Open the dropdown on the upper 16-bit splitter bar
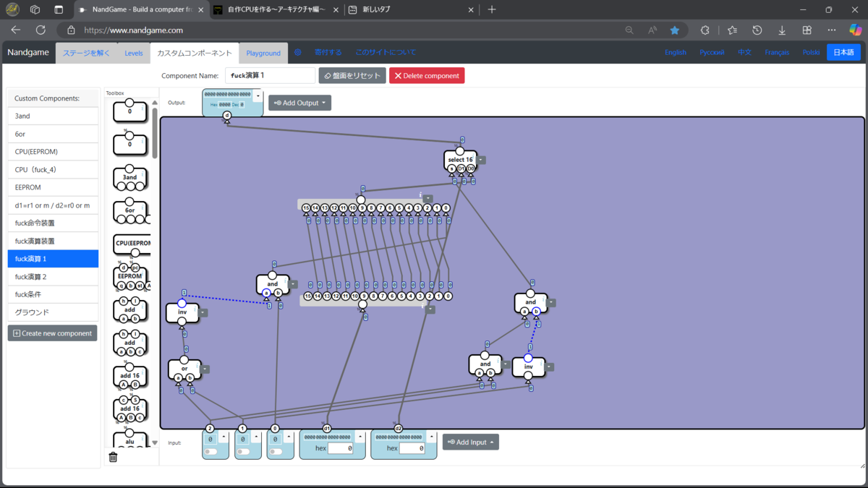Image resolution: width=868 pixels, height=488 pixels. [x=428, y=199]
